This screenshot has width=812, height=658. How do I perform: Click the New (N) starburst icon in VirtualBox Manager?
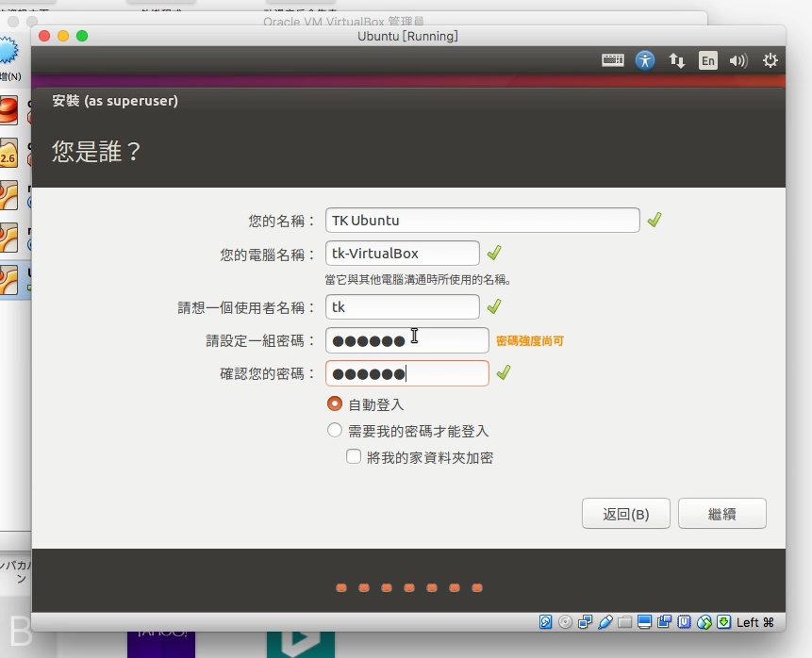pyautogui.click(x=8, y=51)
